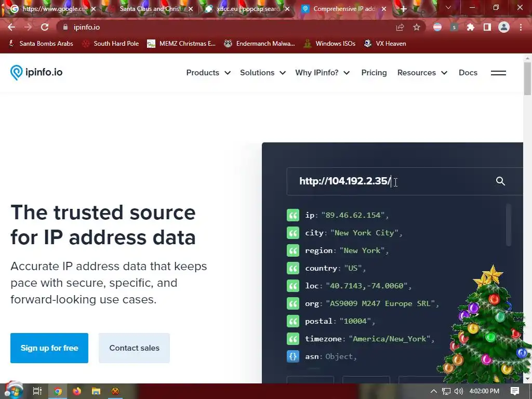Open the browser side panel icon

[x=487, y=27]
